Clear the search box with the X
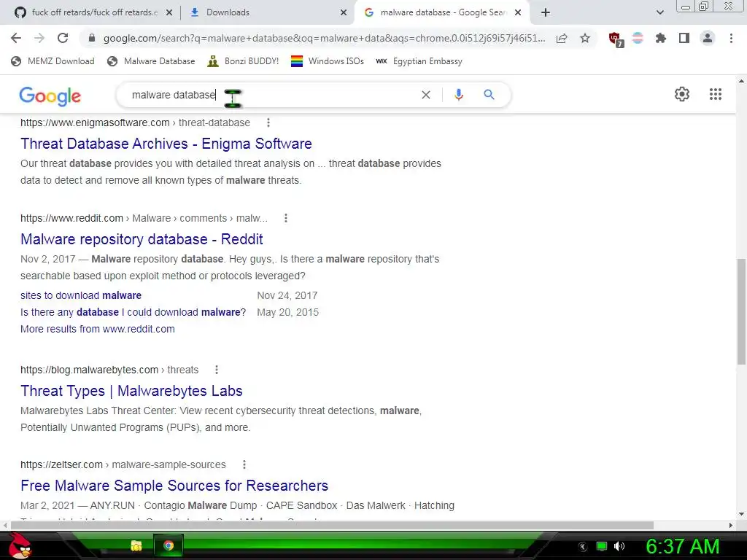747x560 pixels. pyautogui.click(x=426, y=95)
